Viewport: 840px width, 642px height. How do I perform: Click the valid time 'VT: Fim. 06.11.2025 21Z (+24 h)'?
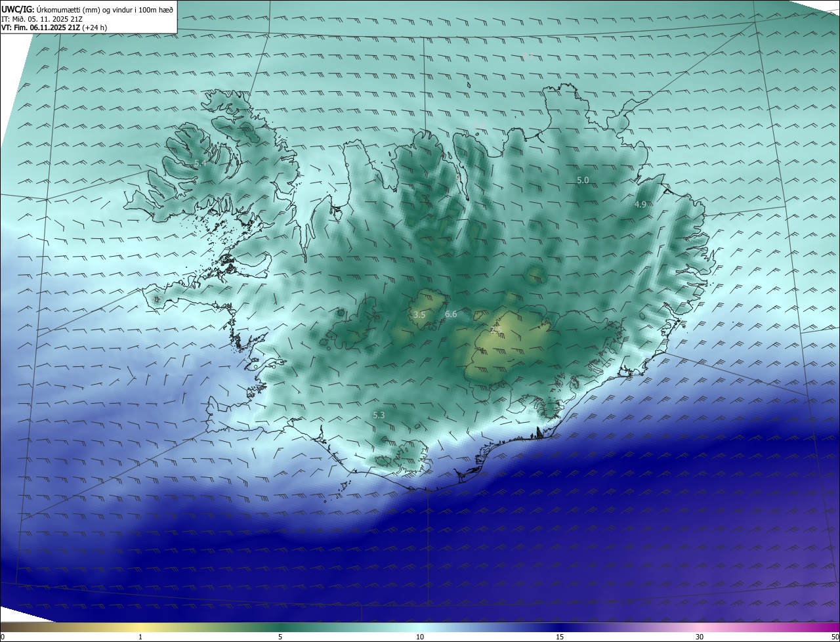[x=54, y=28]
